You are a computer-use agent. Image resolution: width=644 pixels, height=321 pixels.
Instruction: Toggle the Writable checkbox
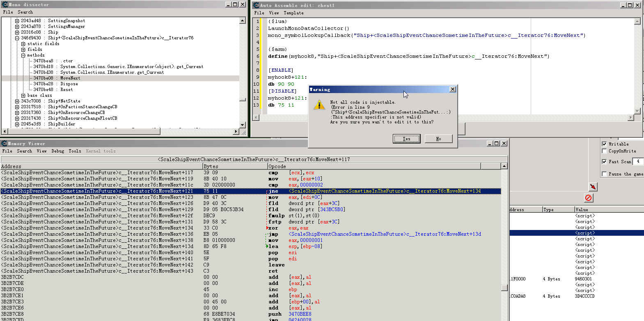point(604,144)
